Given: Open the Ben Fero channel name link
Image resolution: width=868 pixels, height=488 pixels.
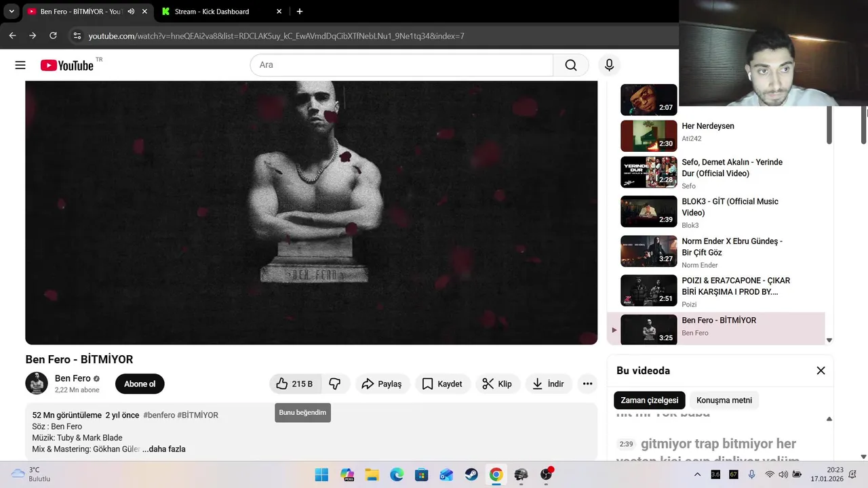Looking at the screenshot, I should click(x=73, y=378).
